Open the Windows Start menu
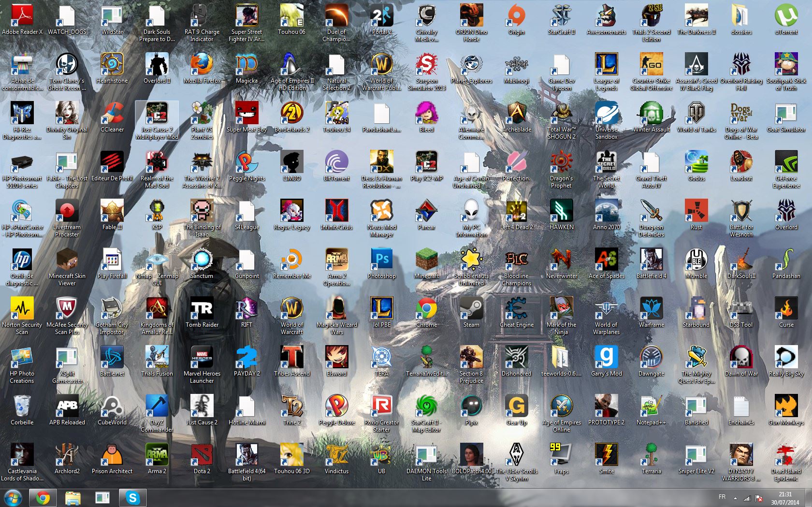This screenshot has width=812, height=507. pyautogui.click(x=13, y=498)
